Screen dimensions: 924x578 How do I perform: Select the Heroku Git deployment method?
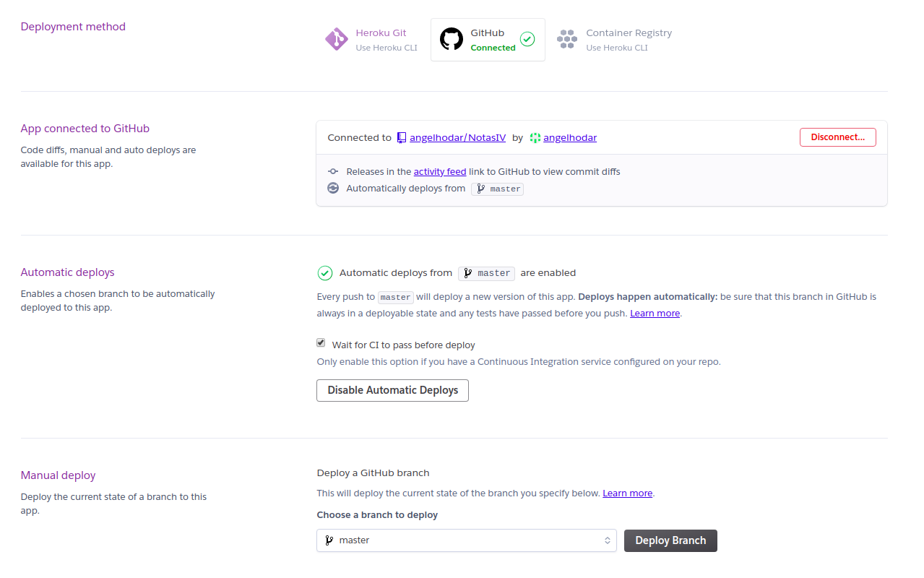point(372,40)
